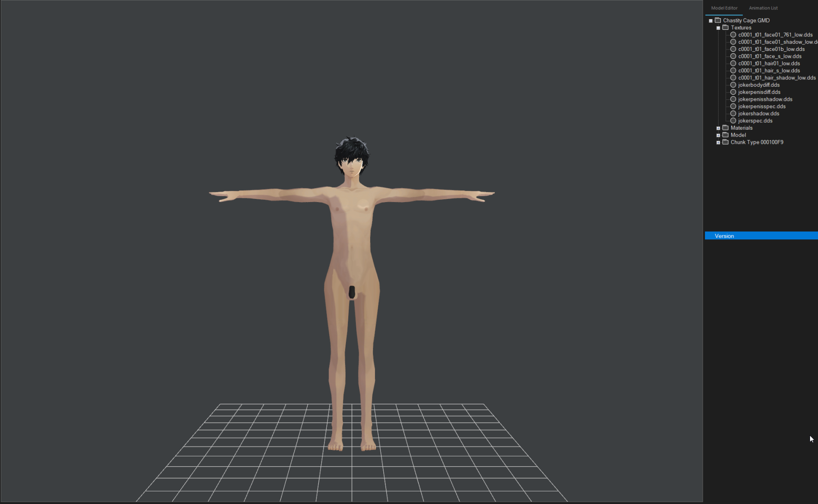Click circle icon beside jokerspec.dds
The width and height of the screenshot is (818, 504).
pyautogui.click(x=733, y=121)
